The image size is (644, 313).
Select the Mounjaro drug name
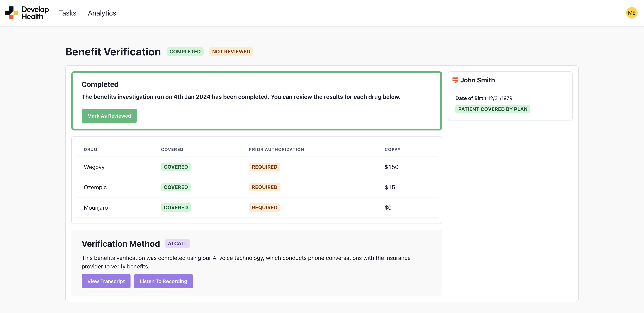(96, 207)
